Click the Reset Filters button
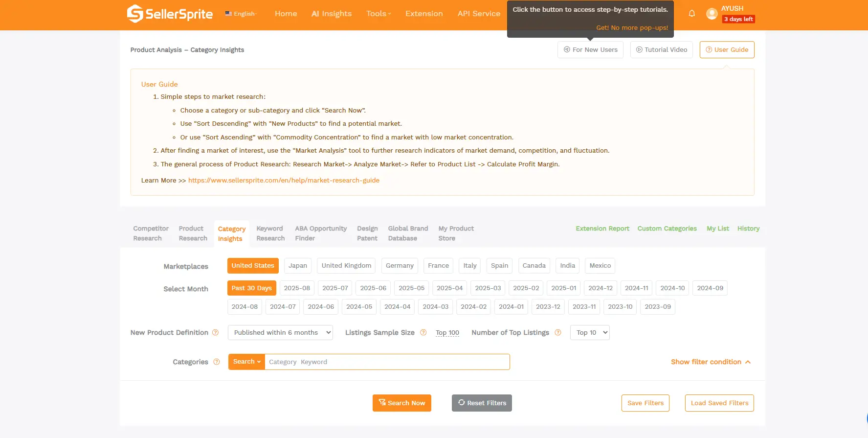The image size is (868, 438). (482, 403)
